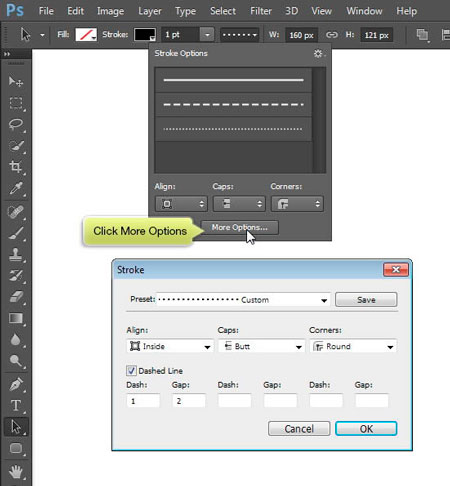Select the Brush tool
Image resolution: width=450 pixels, height=486 pixels.
tap(16, 233)
